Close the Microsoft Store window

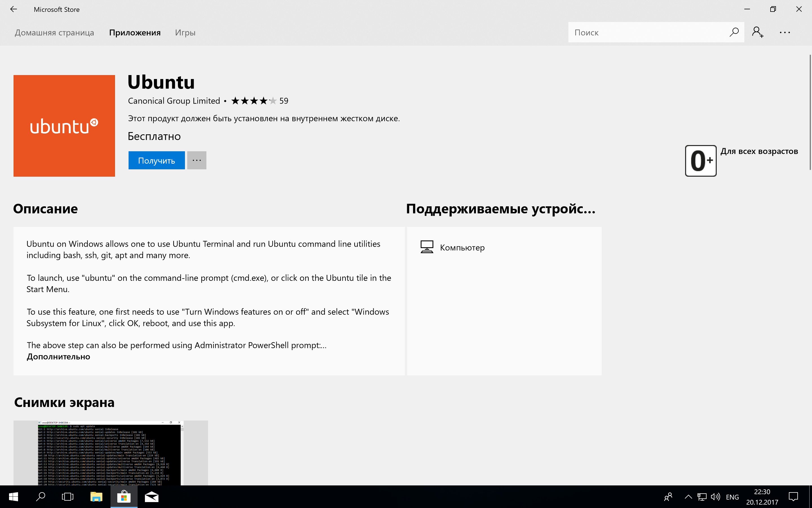point(799,9)
